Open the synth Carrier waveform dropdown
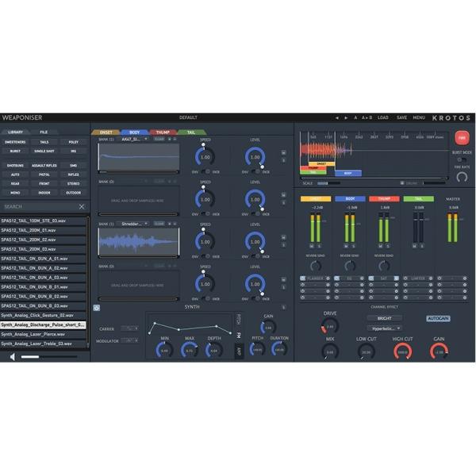This screenshot has height=476, width=476. tap(129, 328)
